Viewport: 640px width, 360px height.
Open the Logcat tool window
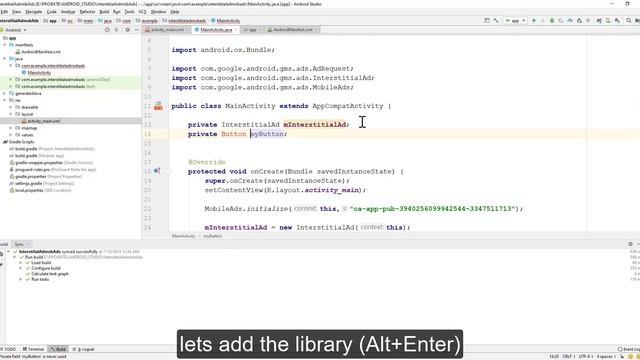[84, 349]
